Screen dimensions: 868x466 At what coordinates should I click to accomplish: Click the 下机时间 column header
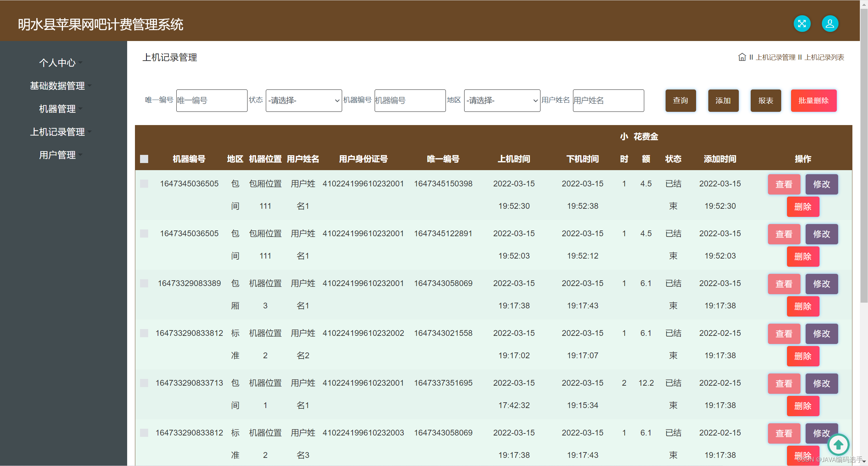(583, 159)
